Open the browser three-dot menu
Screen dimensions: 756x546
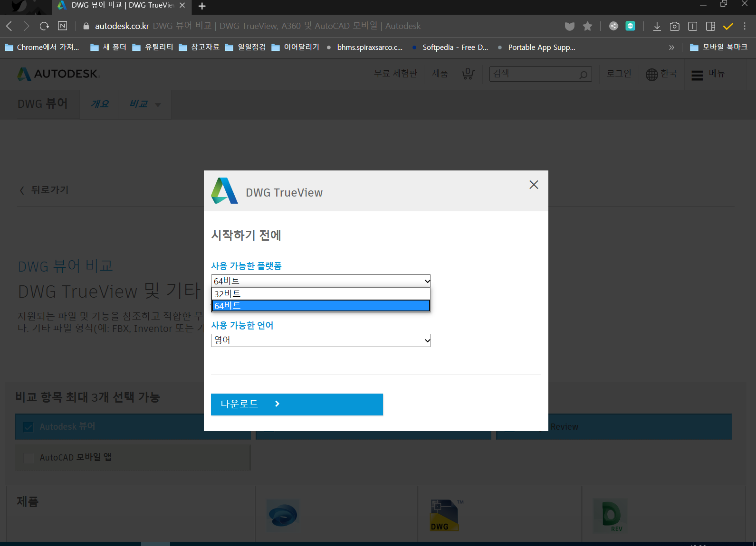pos(745,26)
